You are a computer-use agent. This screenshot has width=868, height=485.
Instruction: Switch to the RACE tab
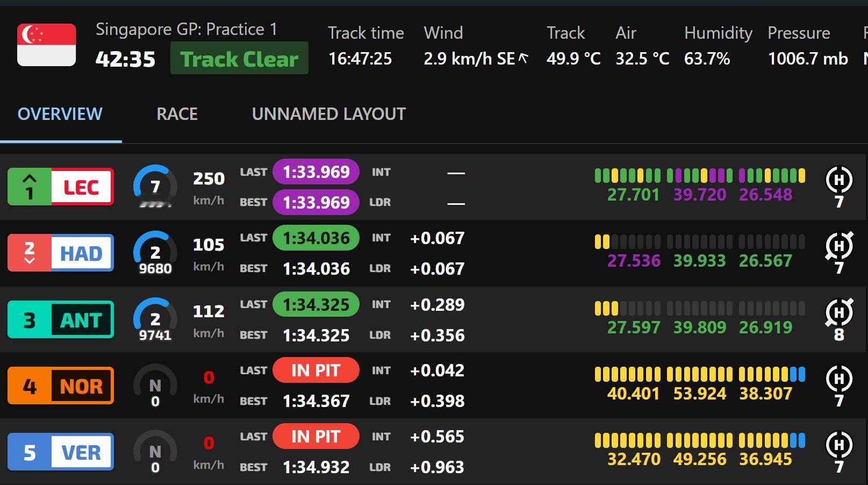[x=177, y=114]
